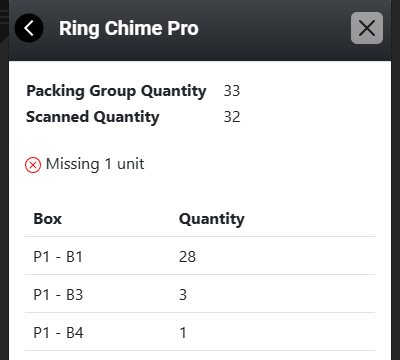The width and height of the screenshot is (400, 360).
Task: Click quantity 3 for box B3
Action: pos(183,295)
